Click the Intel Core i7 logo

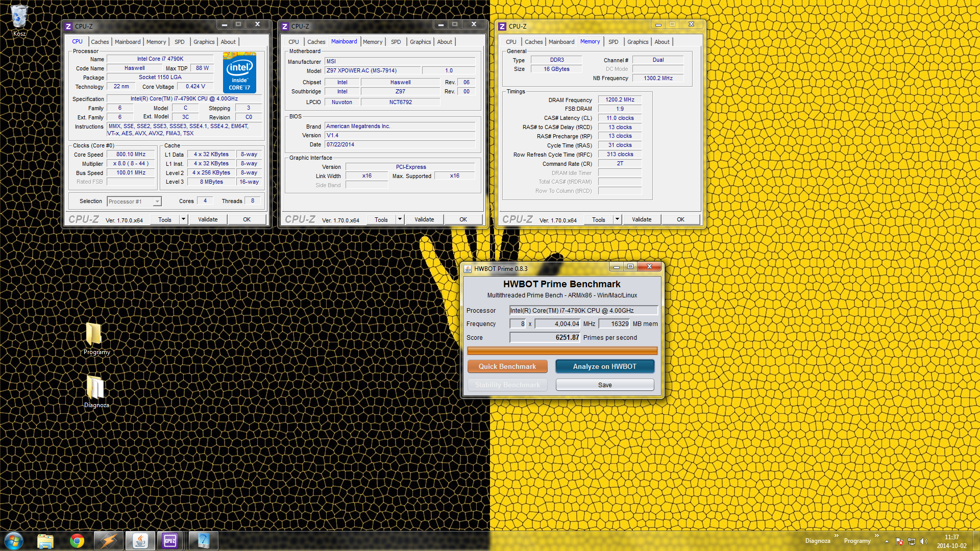239,72
